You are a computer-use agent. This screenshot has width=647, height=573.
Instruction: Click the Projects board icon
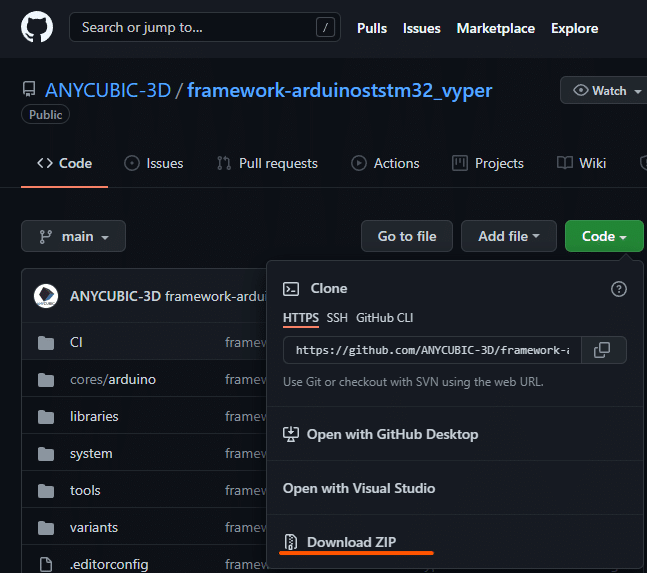click(460, 163)
